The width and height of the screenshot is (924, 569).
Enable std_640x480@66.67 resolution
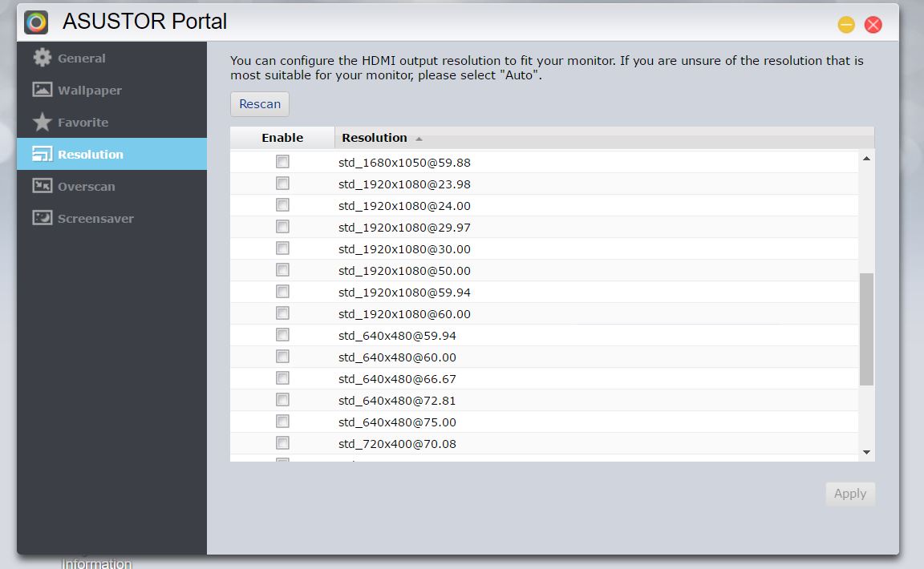pos(283,378)
